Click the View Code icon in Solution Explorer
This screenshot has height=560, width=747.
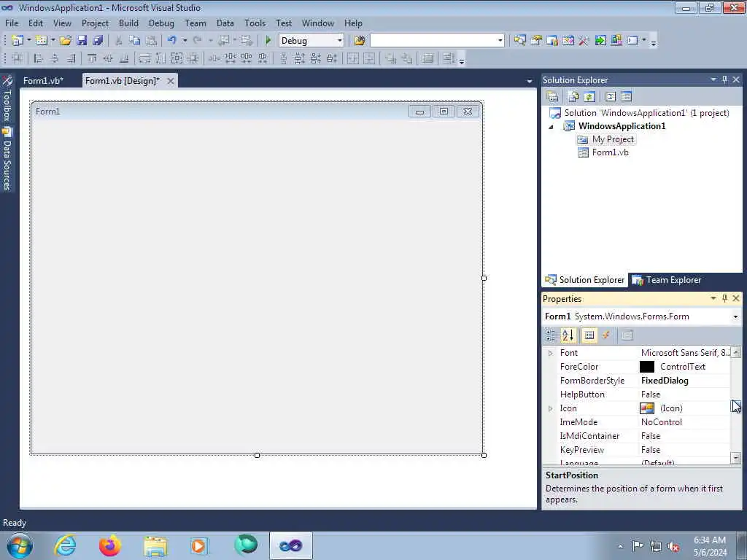611,97
